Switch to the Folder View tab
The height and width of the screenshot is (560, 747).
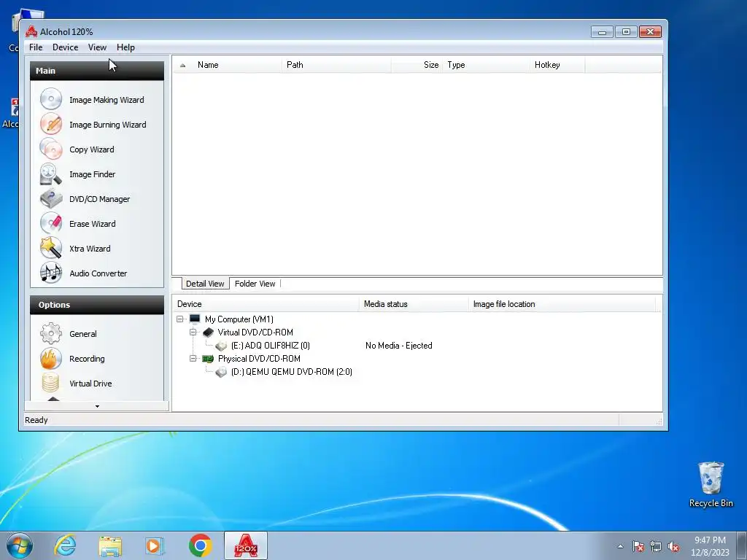pyautogui.click(x=255, y=284)
